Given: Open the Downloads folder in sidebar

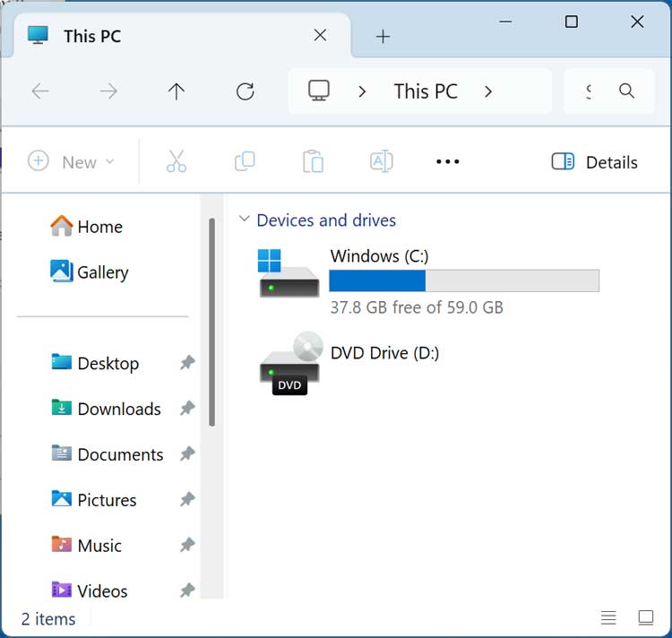Looking at the screenshot, I should [106, 409].
